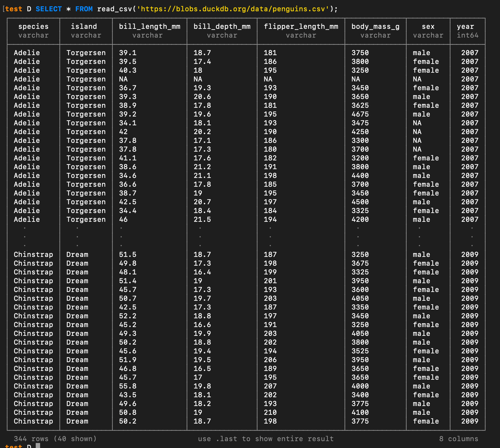Click flipper length value 199
This screenshot has width=500, height=448.
(x=270, y=272)
